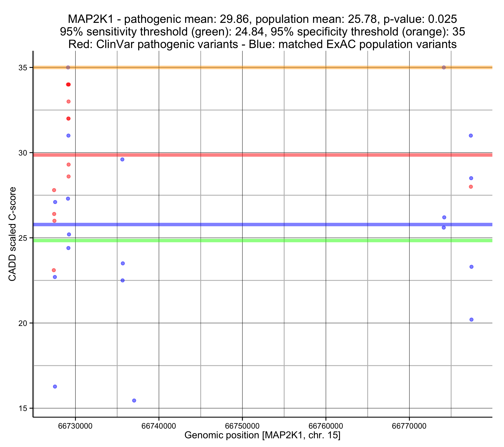Click the blue point near score 20 at right
504x447 pixels.
471,320
